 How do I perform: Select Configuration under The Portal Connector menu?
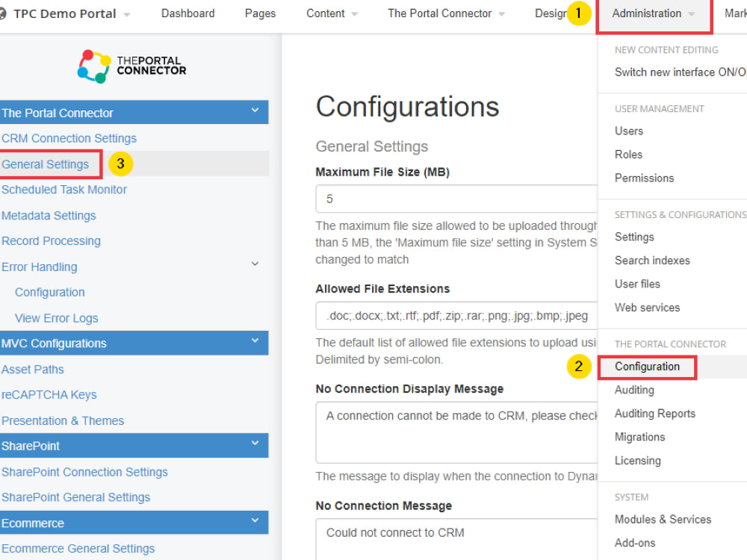click(x=647, y=367)
